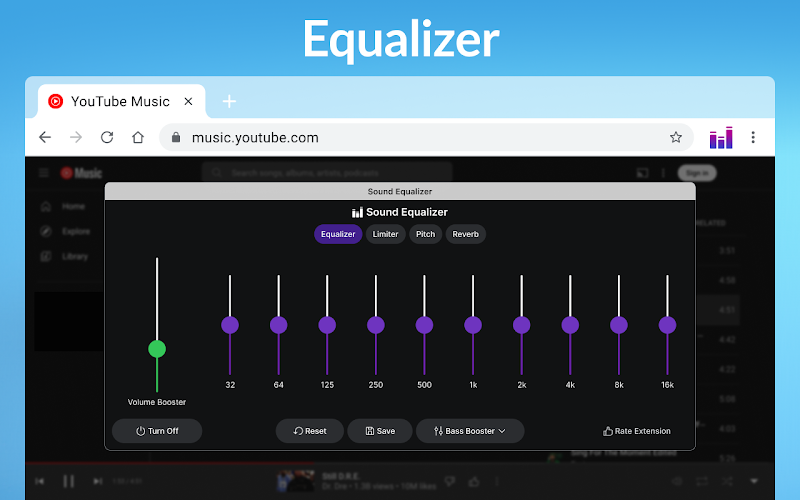Screen dimensions: 800x500
Task: Open YouTube Music hamburger menu
Action: [44, 173]
